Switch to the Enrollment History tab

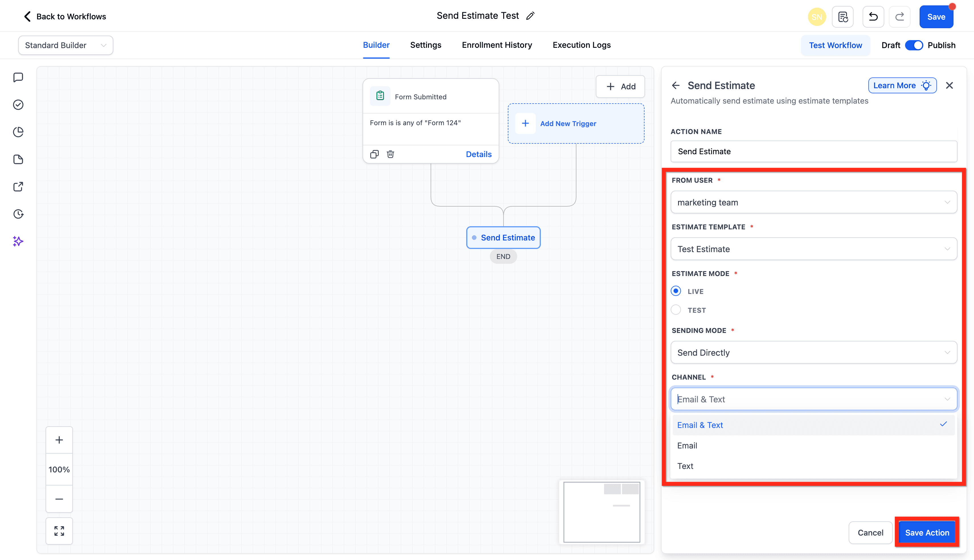click(497, 45)
